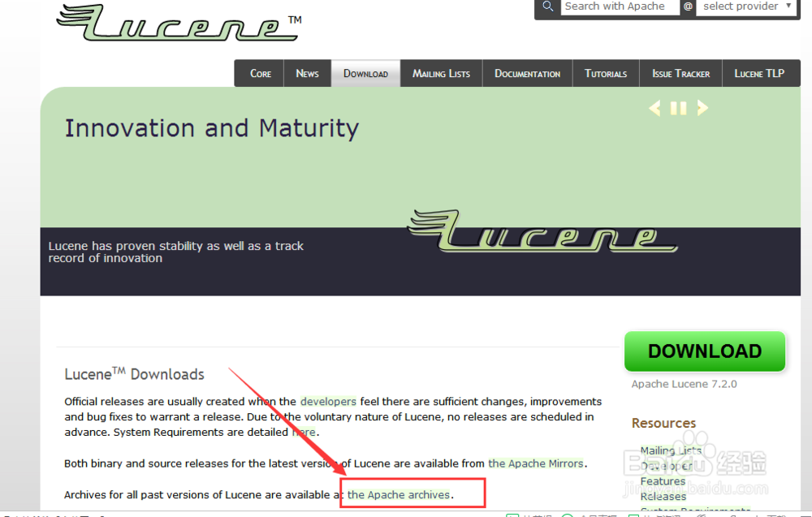Click the Lucene logo in the header
The width and height of the screenshot is (812, 517).
(x=179, y=23)
